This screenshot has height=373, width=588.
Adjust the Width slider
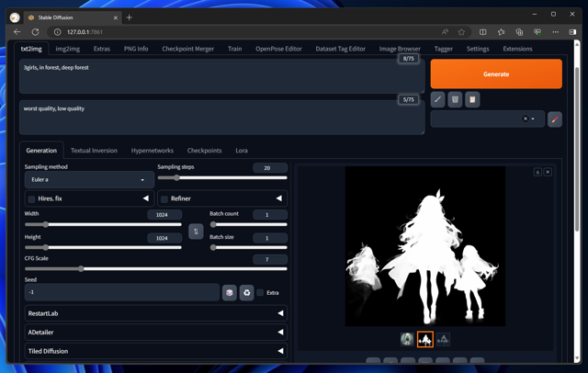(x=103, y=224)
